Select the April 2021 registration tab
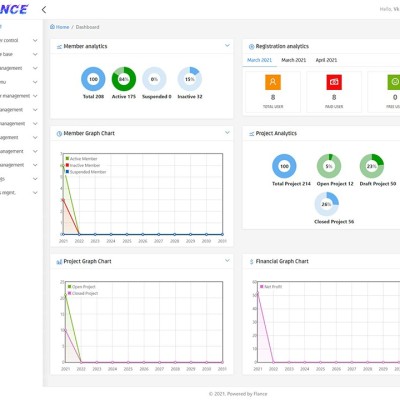The width and height of the screenshot is (400, 400). (326, 60)
